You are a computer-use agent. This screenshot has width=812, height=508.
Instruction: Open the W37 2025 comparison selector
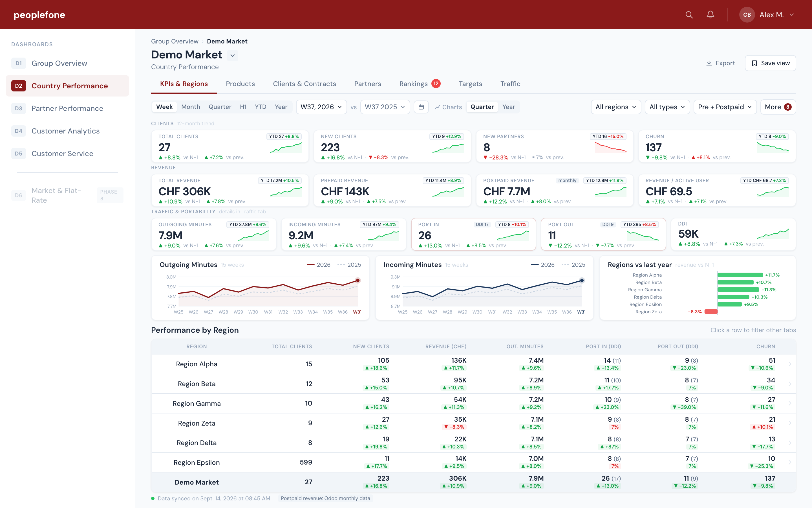coord(385,107)
